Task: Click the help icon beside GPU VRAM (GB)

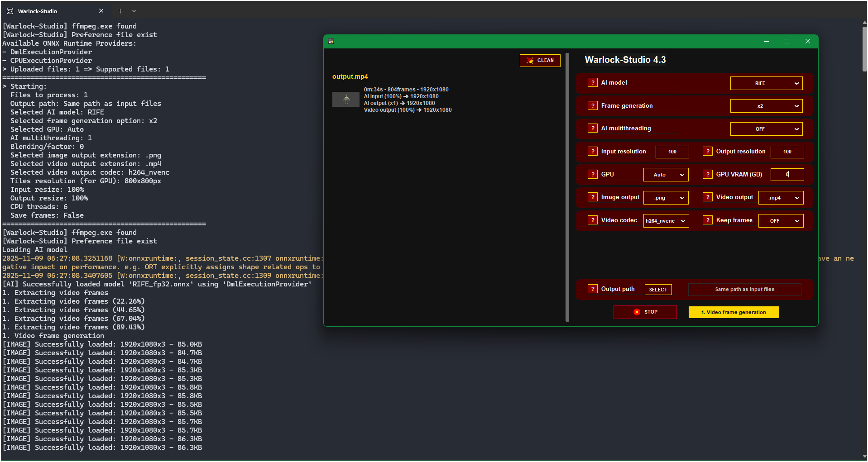Action: click(x=708, y=174)
